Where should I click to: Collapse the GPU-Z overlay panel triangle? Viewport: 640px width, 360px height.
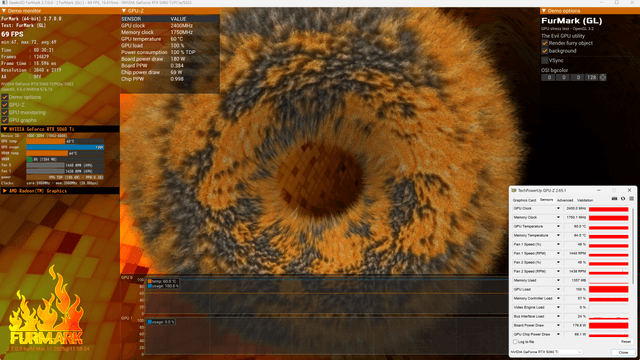coord(124,11)
